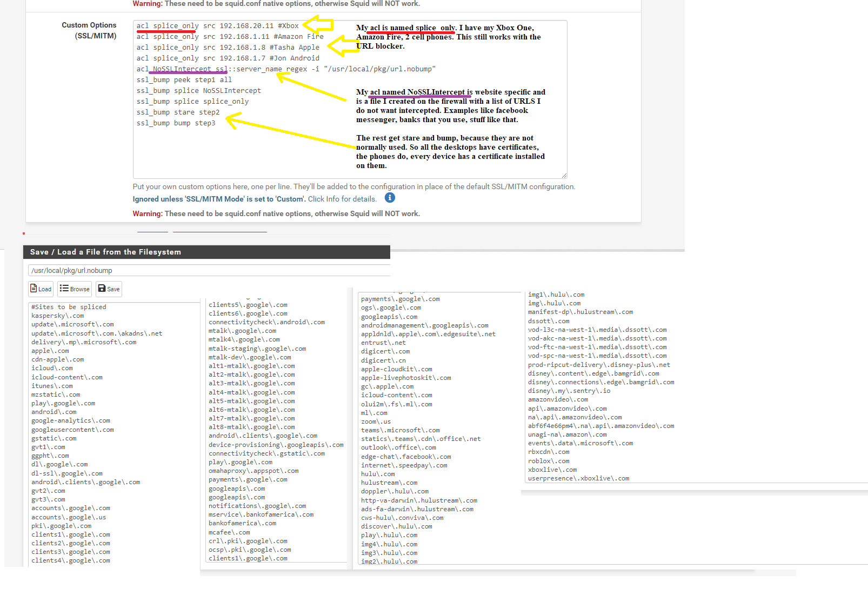The image size is (868, 602).
Task: Click the 'icloud\.com' entry
Action: point(52,368)
